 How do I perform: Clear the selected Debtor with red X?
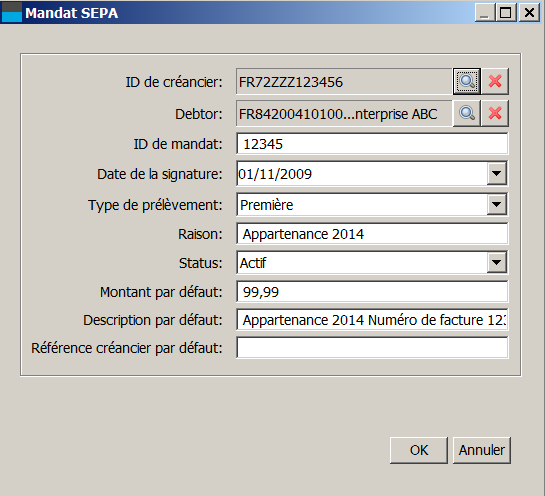pos(495,113)
